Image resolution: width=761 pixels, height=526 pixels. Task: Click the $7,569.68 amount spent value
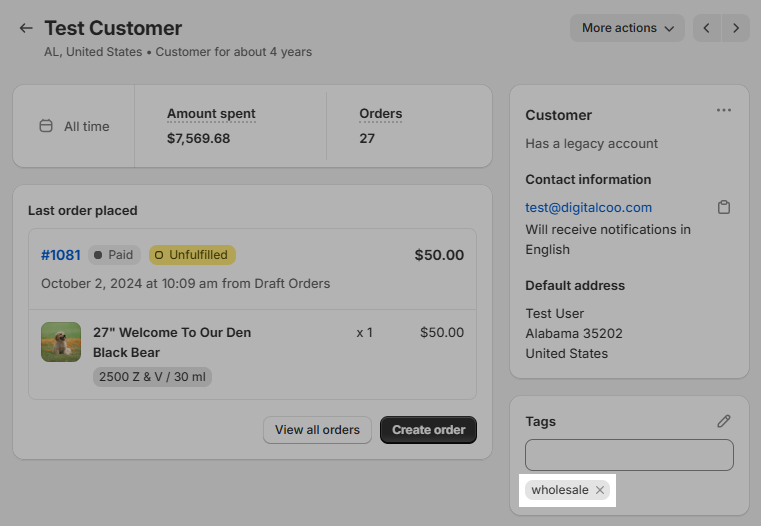[x=199, y=139]
